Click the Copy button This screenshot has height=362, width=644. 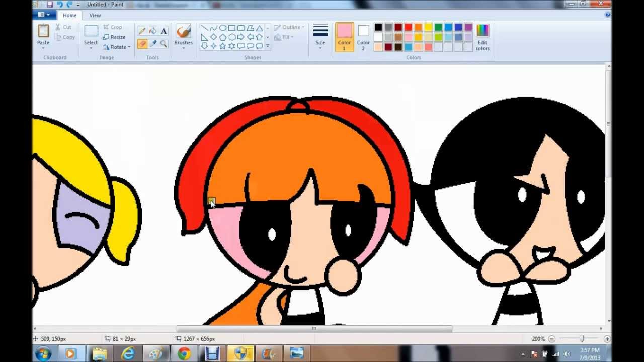65,37
